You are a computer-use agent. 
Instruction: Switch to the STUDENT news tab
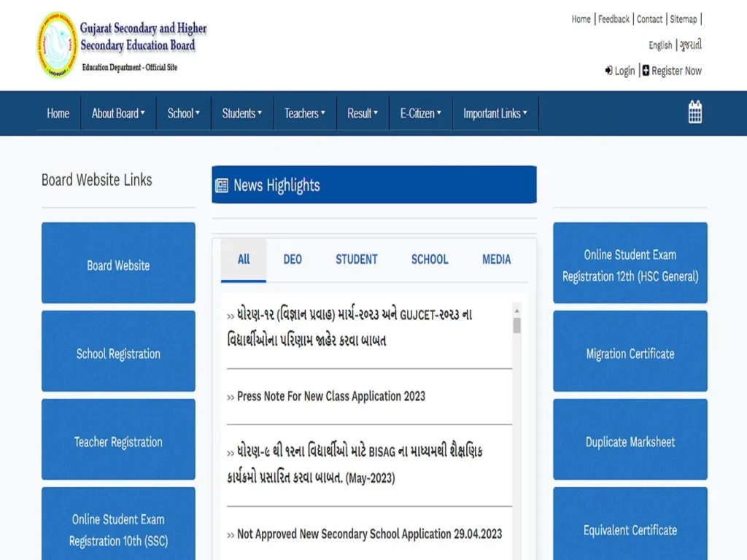356,260
